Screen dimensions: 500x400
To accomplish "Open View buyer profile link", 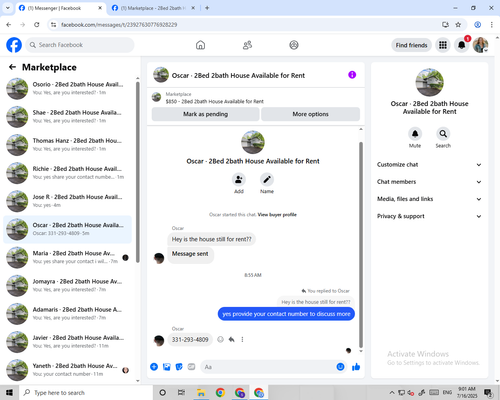I will (277, 215).
